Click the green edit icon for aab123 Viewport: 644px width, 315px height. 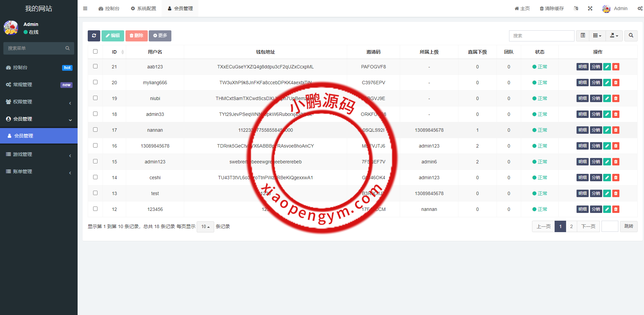point(607,67)
